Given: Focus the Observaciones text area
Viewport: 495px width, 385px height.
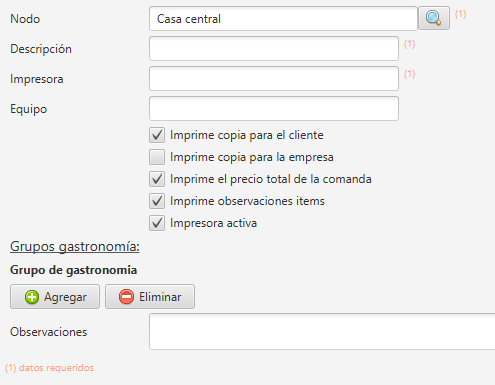Looking at the screenshot, I should pyautogui.click(x=322, y=331).
